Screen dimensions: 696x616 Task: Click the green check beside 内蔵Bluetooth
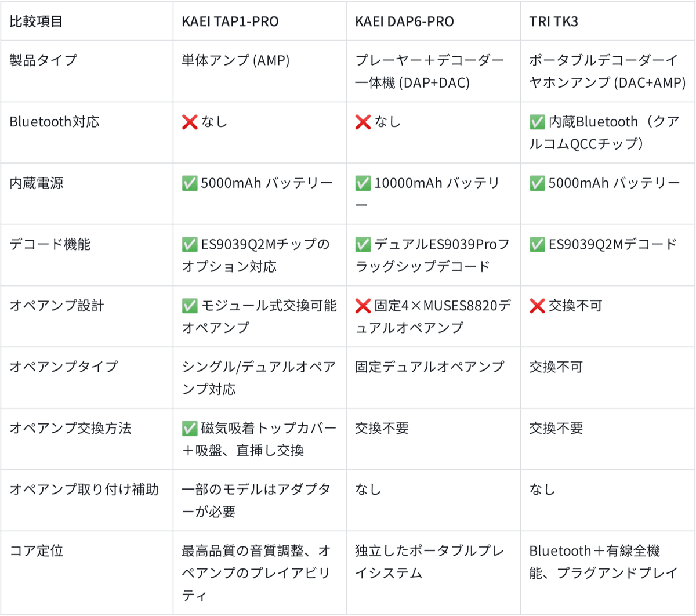(537, 122)
